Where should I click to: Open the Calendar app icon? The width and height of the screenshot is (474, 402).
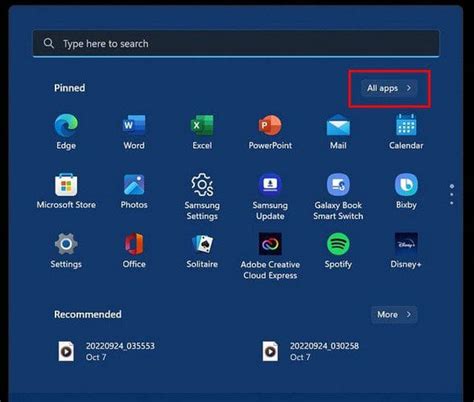pyautogui.click(x=406, y=132)
